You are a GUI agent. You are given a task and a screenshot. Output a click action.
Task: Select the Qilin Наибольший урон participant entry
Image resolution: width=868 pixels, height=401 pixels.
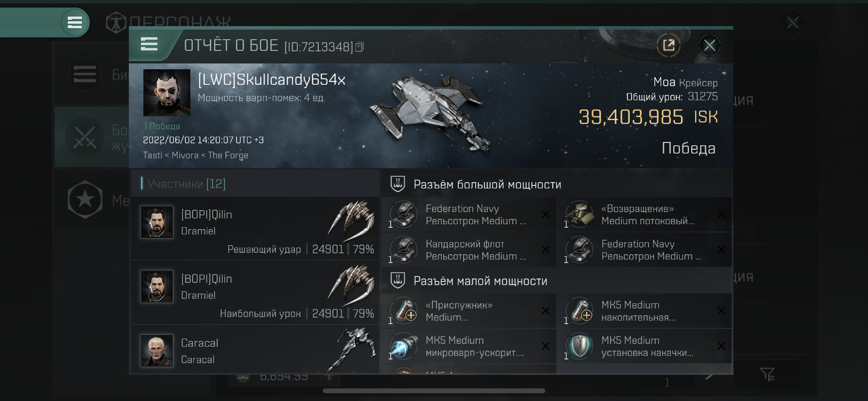255,293
